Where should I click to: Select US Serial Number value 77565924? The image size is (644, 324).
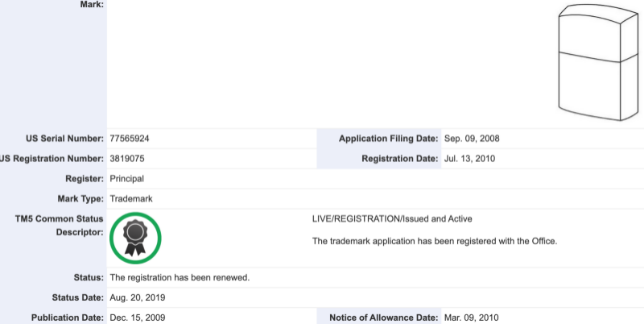(130, 139)
